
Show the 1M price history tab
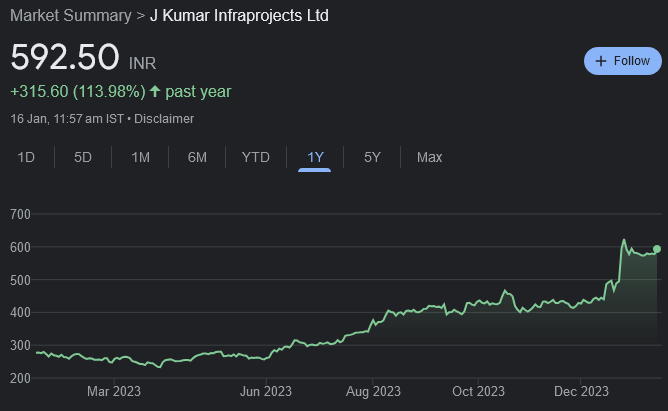pyautogui.click(x=140, y=157)
